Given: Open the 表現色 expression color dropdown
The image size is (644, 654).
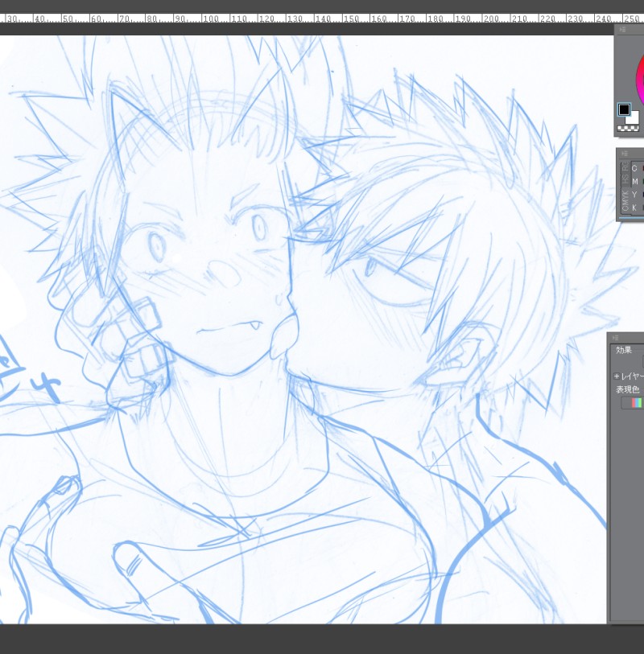Looking at the screenshot, I should (x=633, y=403).
